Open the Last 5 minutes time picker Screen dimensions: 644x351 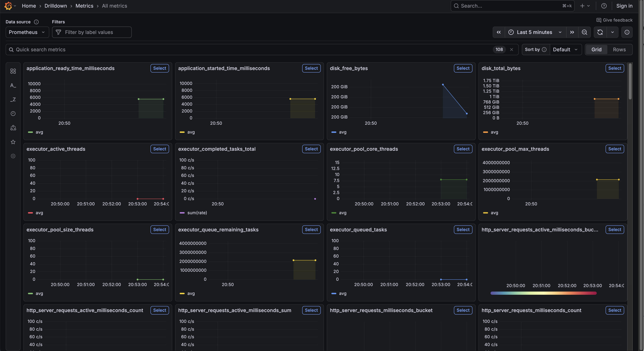[x=535, y=32]
